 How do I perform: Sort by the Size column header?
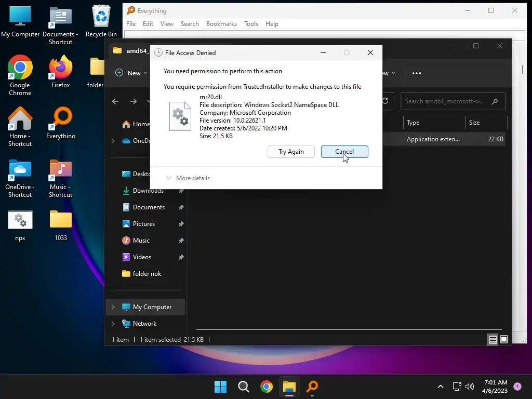pyautogui.click(x=486, y=123)
